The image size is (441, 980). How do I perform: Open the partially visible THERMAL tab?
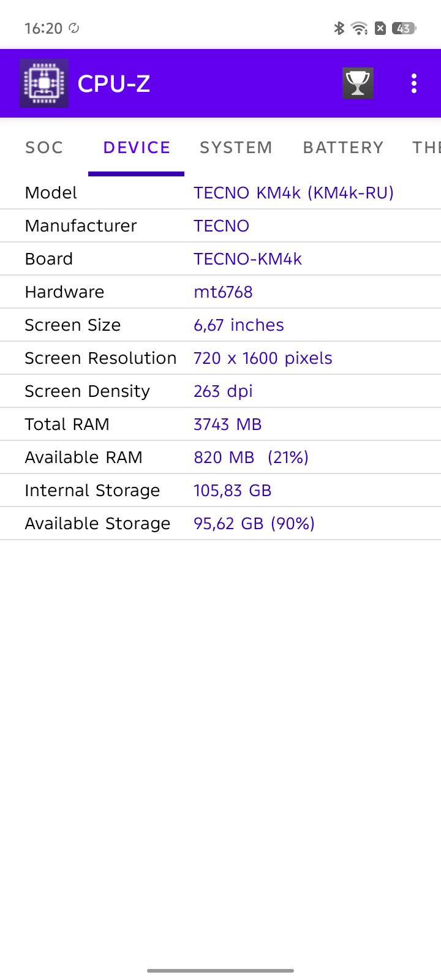pos(426,148)
